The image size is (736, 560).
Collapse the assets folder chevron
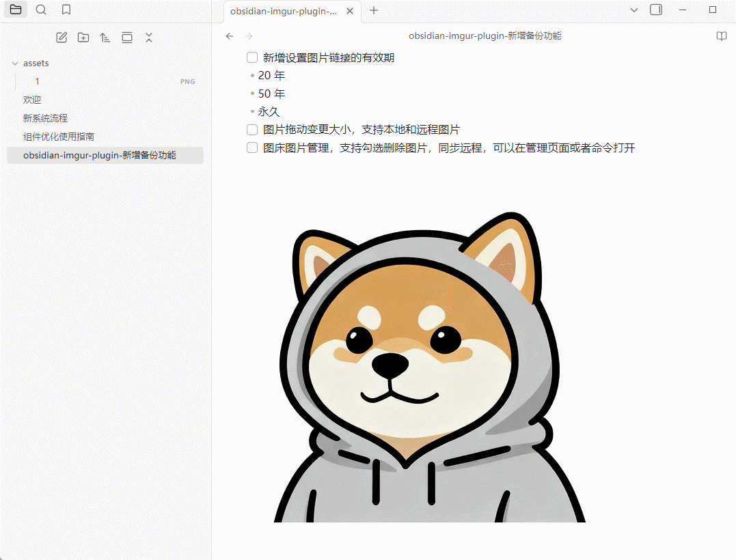click(x=15, y=63)
